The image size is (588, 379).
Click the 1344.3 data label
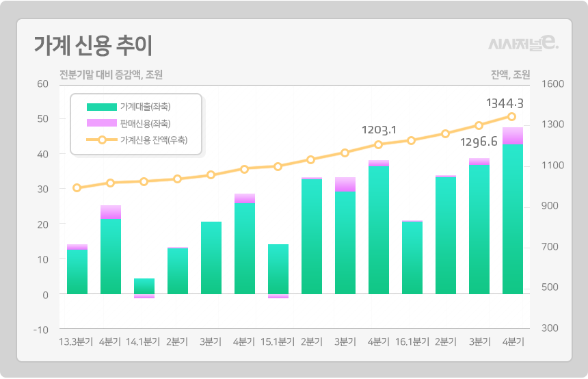505,103
